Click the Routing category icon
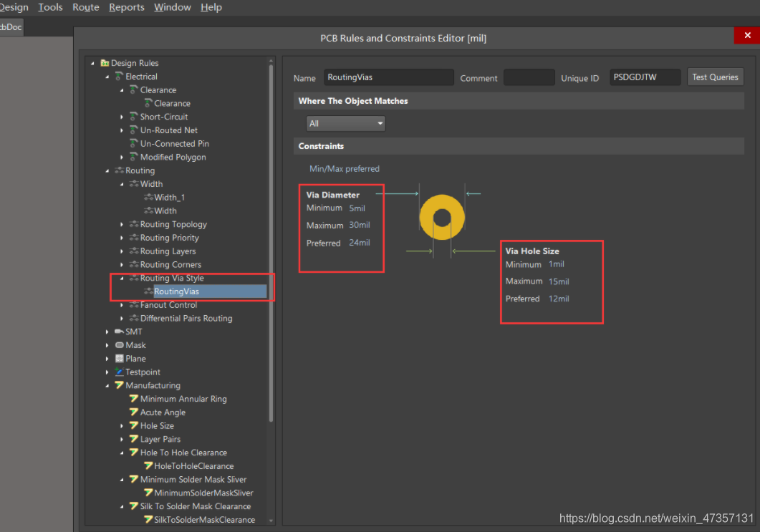The height and width of the screenshot is (532, 760). click(x=119, y=170)
